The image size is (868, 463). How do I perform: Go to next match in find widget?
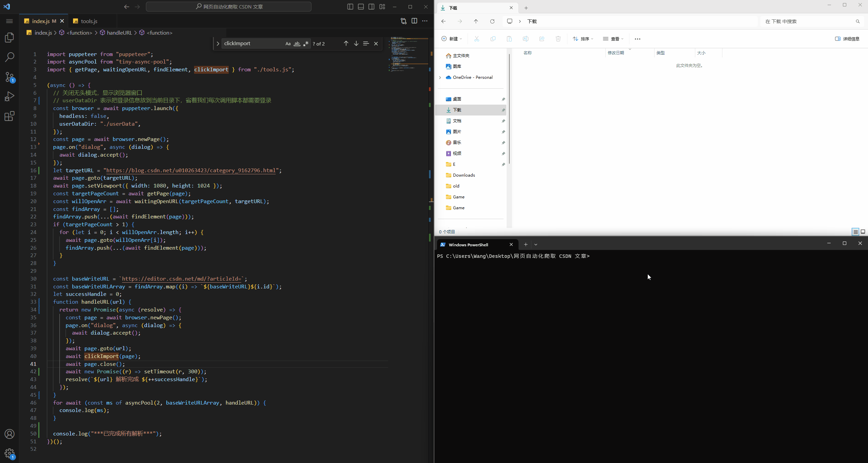pos(356,43)
